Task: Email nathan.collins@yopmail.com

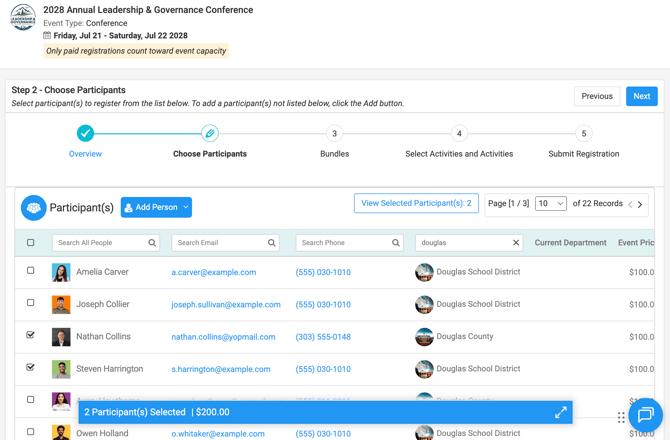Action: tap(223, 337)
